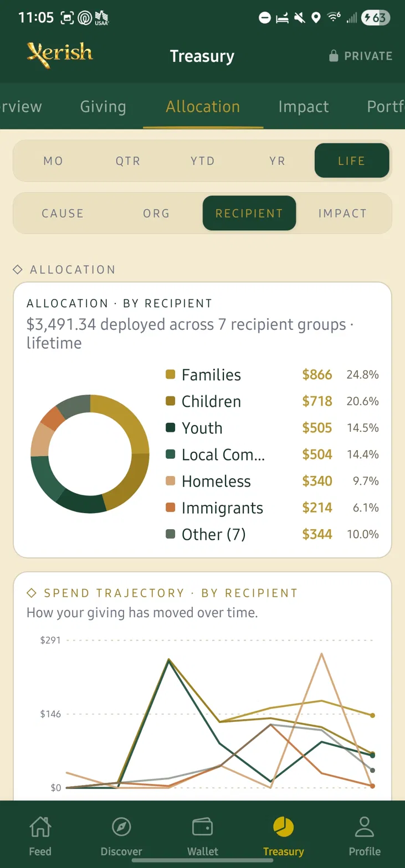Open the Wallet icon
405x868 pixels.
click(x=202, y=827)
